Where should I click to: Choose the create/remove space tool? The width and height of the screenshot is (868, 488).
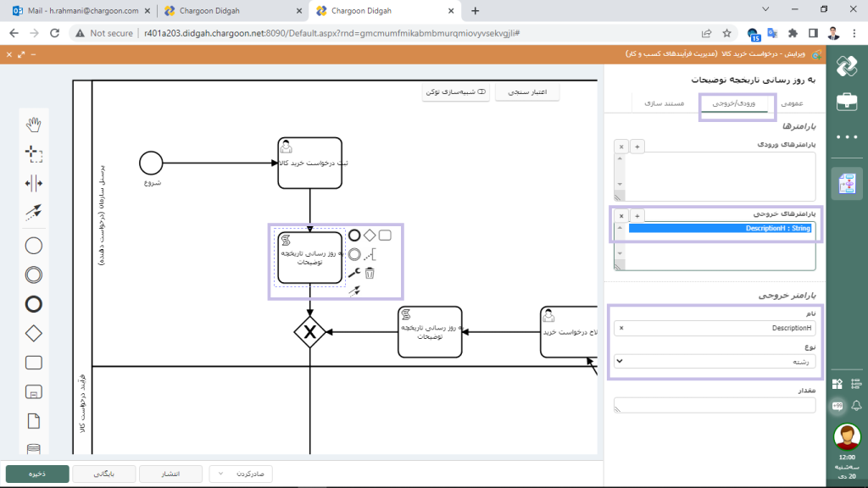coord(34,183)
